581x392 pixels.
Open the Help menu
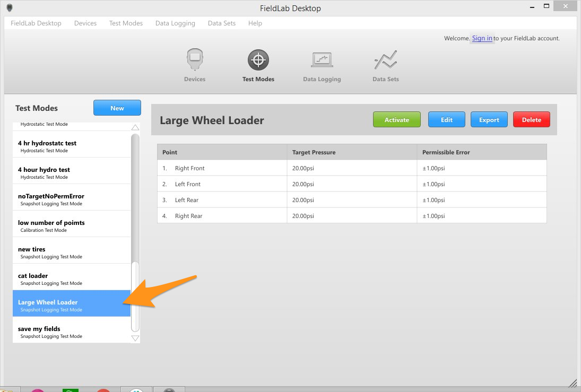pos(255,23)
